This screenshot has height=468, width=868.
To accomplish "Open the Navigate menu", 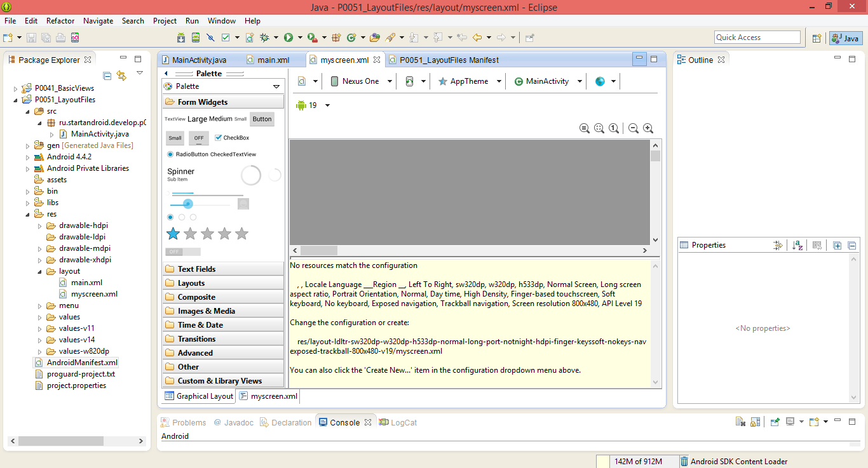I will (x=98, y=21).
